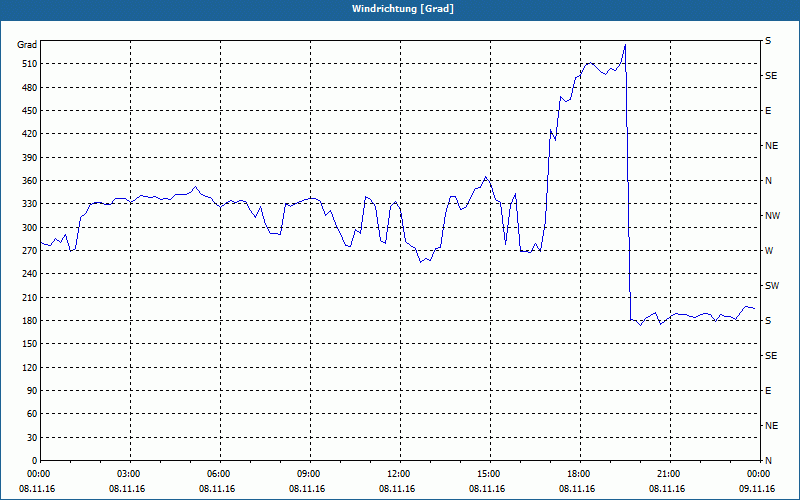800x500 pixels.
Task: Select the 390 y-axis value
Action: pyautogui.click(x=30, y=157)
